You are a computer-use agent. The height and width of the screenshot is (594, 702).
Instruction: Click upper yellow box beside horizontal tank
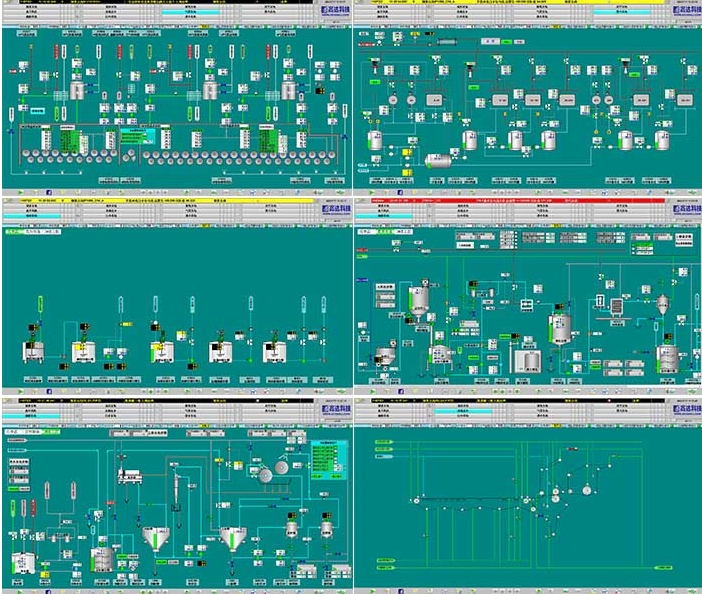407,153
